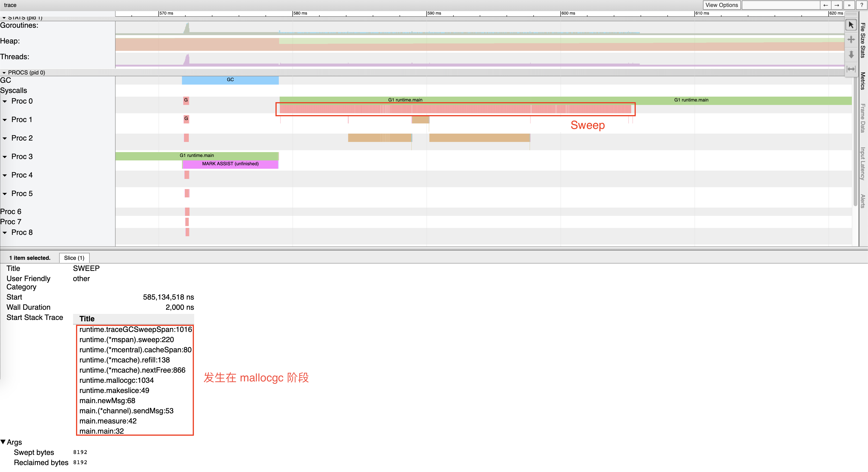Open the Slice (1) tab

[x=74, y=258]
